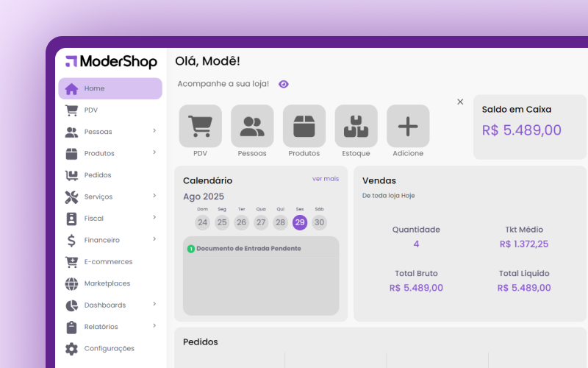Click the green pending document badge
Image resolution: width=588 pixels, height=368 pixels.
191,249
